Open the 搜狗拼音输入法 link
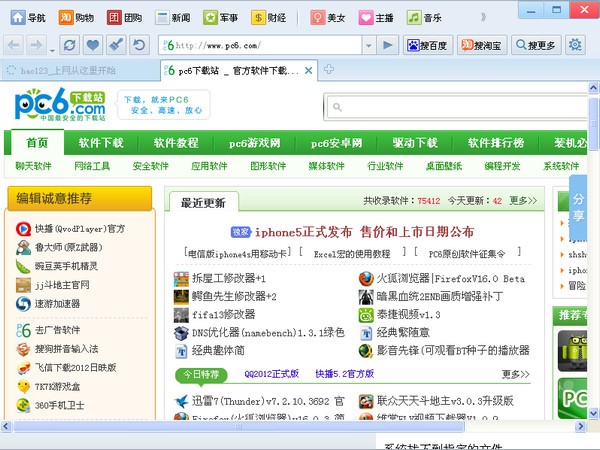Screen dimensions: 600x450 pos(67,349)
